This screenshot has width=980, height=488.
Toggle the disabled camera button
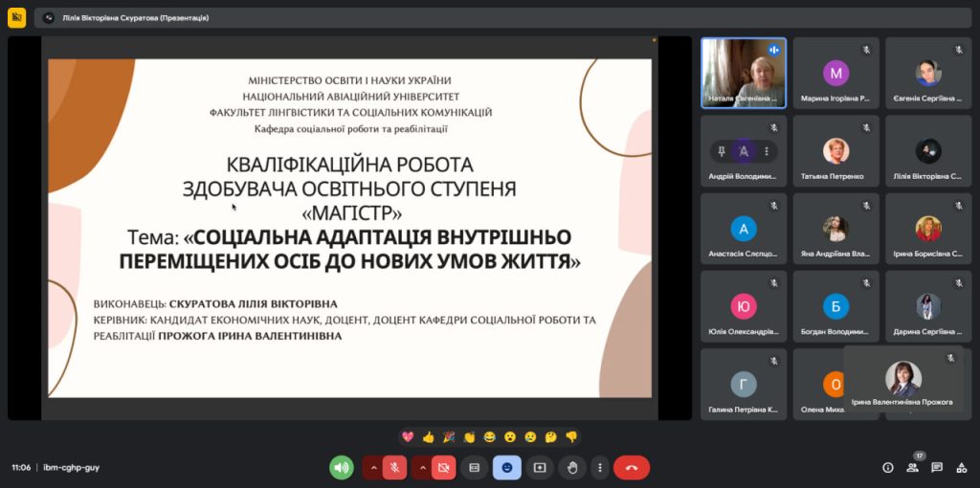coord(443,467)
